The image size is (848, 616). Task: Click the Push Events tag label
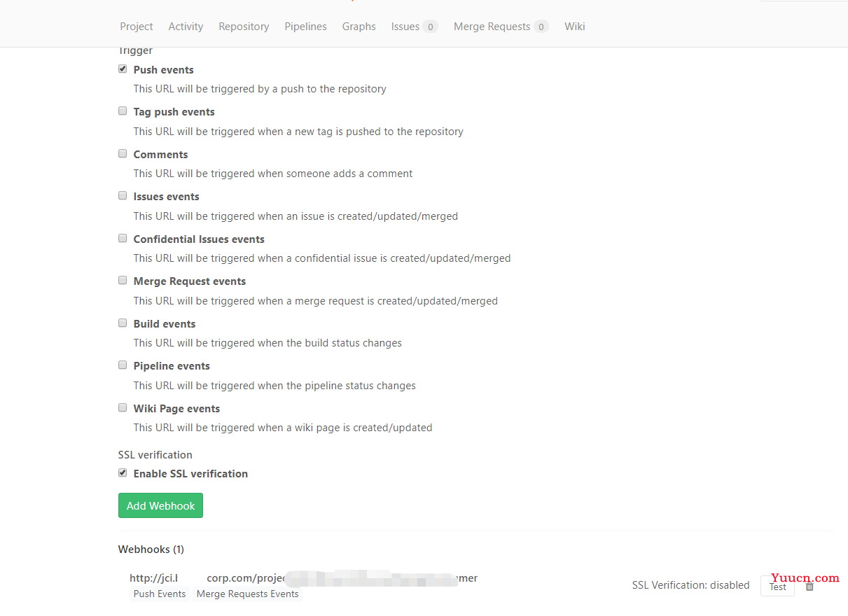click(160, 594)
